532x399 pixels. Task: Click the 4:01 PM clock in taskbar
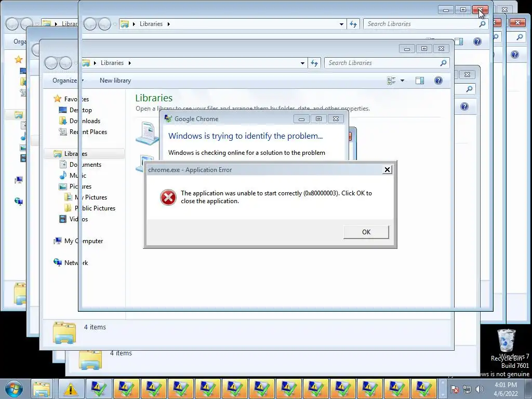pos(506,389)
